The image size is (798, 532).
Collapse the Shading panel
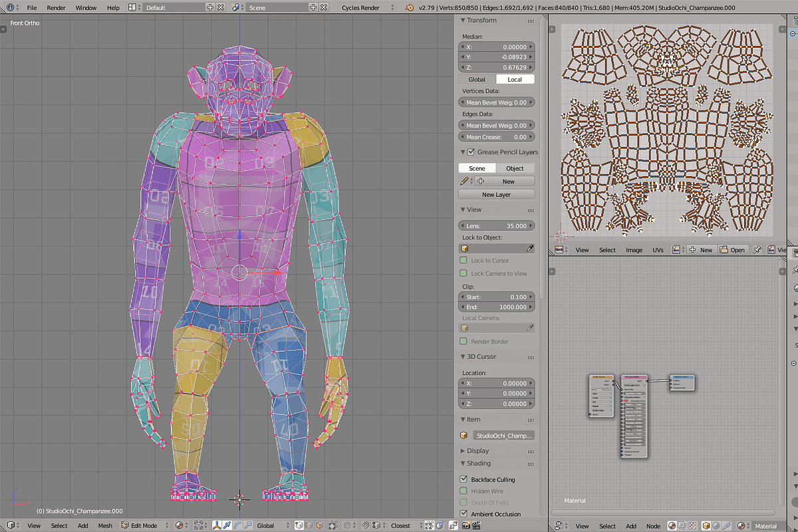tap(464, 464)
